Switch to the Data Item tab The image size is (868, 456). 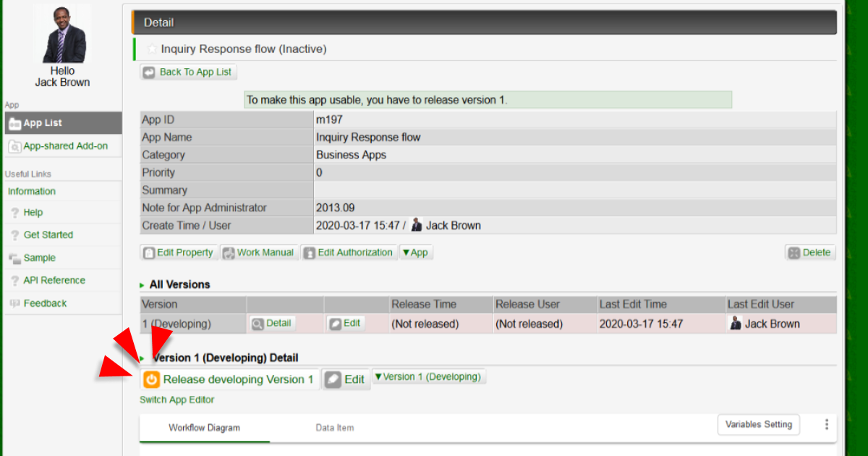[335, 428]
